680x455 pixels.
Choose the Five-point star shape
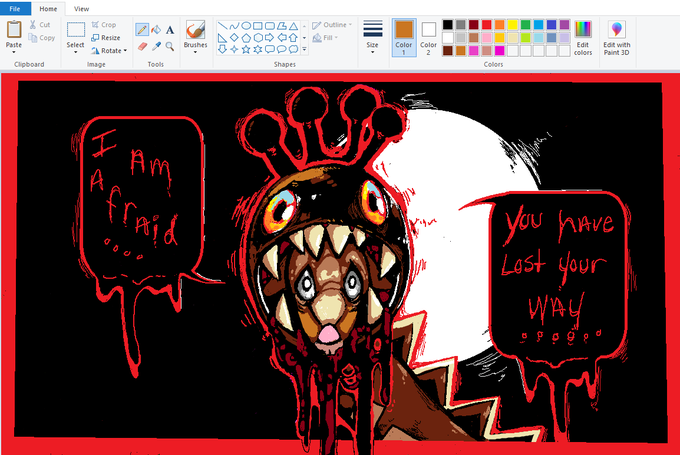246,49
